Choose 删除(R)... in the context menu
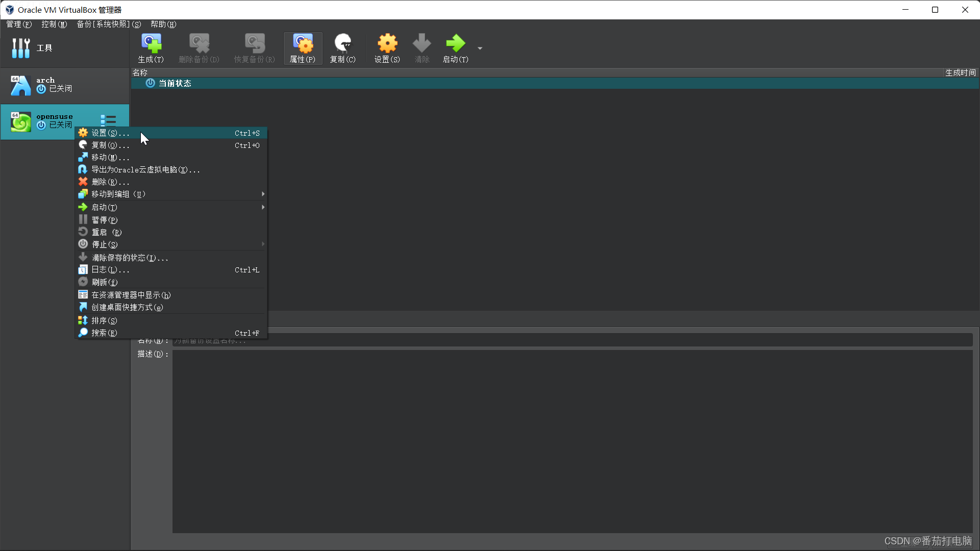This screenshot has width=980, height=551. pos(171,182)
